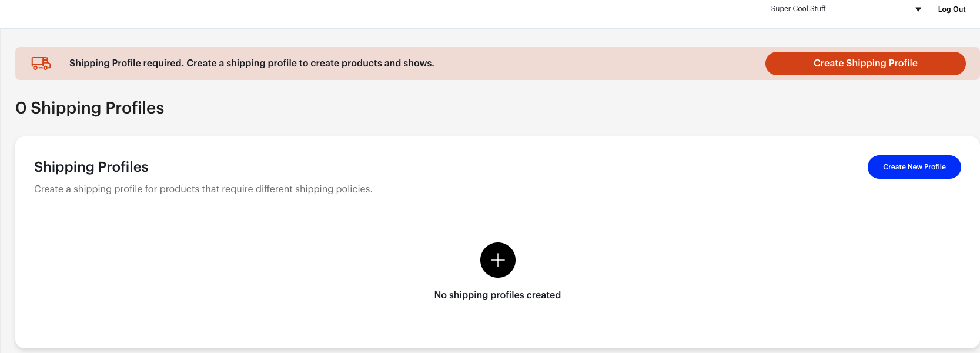This screenshot has height=353, width=980.
Task: Click the blue Create New Profile button
Action: 914,167
